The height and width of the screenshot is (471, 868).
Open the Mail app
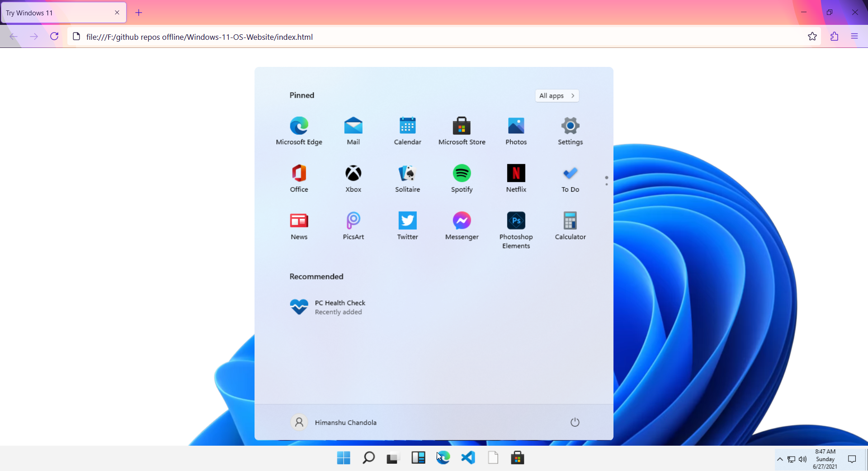point(353,131)
